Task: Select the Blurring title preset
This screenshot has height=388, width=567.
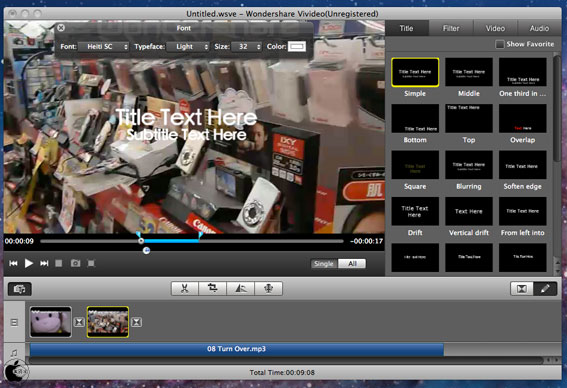Action: [x=469, y=165]
